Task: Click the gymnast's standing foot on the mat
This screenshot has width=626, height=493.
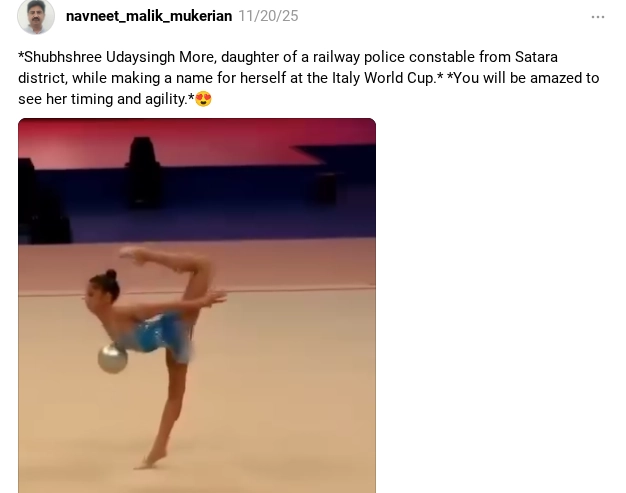Action: pyautogui.click(x=151, y=459)
